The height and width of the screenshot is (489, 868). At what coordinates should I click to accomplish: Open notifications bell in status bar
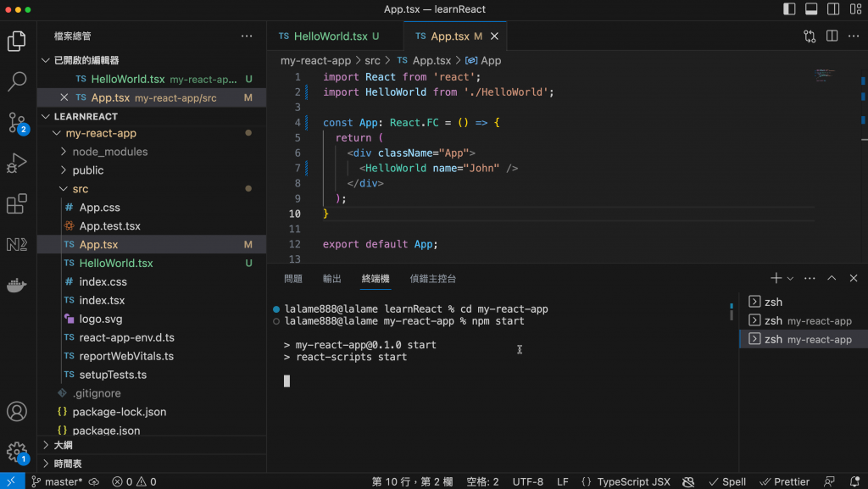(x=854, y=482)
